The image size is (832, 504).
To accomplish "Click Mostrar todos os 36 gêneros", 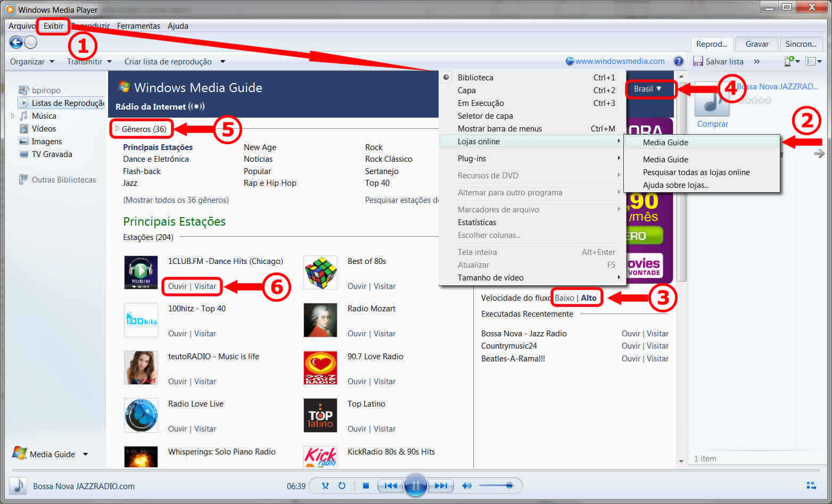I will tap(176, 200).
